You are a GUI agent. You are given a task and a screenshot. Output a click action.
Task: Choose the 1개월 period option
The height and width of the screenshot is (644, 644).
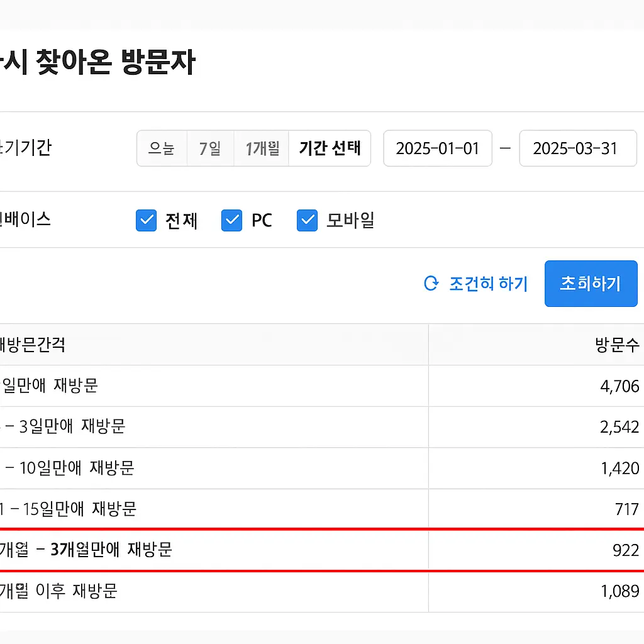pyautogui.click(x=260, y=148)
